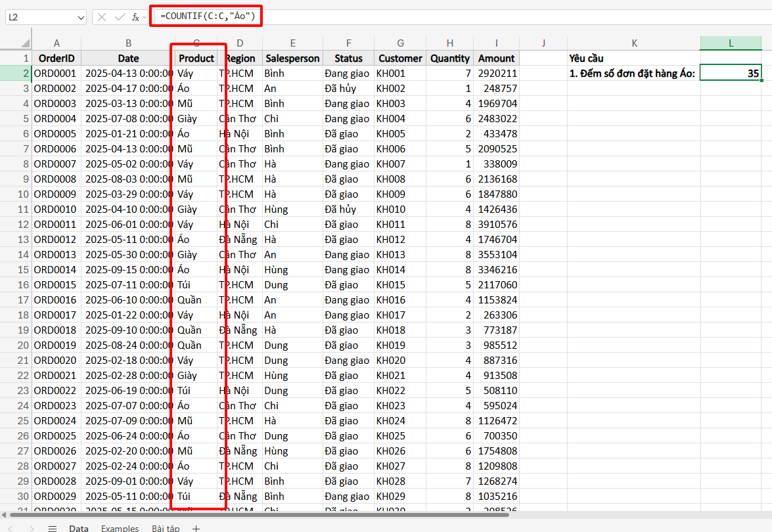772x532 pixels.
Task: Select column G header
Action: [x=400, y=43]
